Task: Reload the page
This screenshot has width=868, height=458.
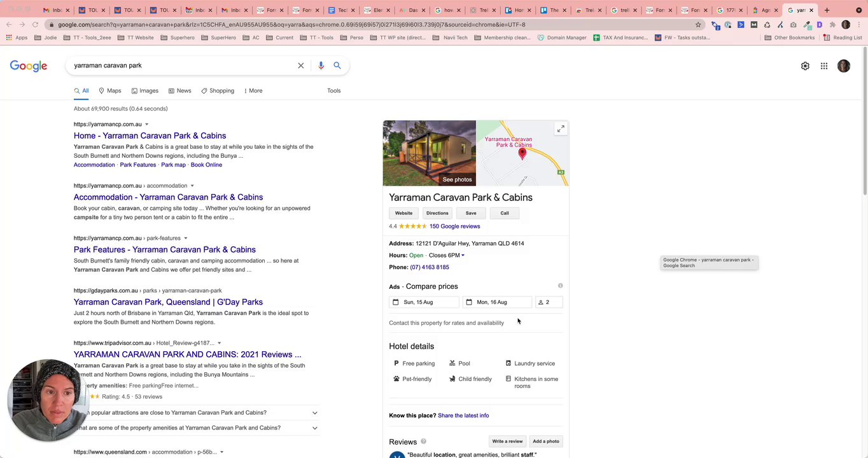Action: [x=35, y=25]
